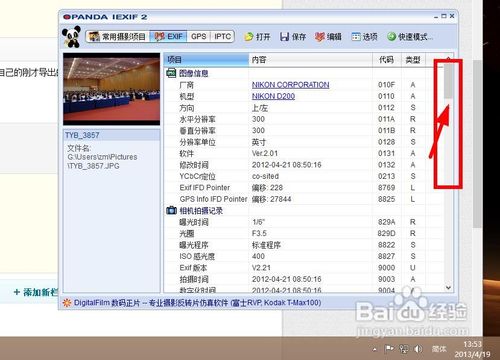
Task: Click the 类型 column header
Action: tap(413, 60)
